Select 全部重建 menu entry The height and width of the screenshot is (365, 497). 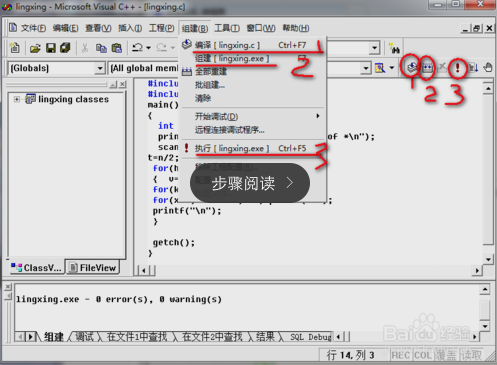(x=252, y=71)
